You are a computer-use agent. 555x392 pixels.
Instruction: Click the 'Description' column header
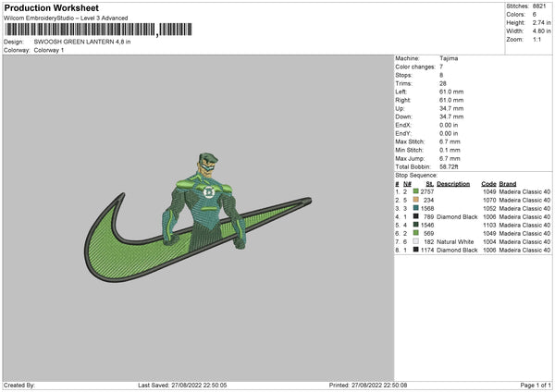point(453,184)
